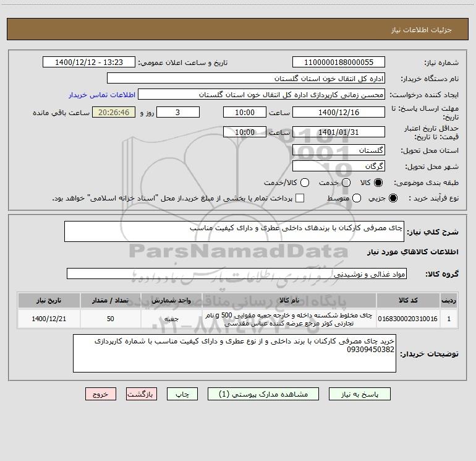
Task: Click the نام کالا column header
Action: 289,300
